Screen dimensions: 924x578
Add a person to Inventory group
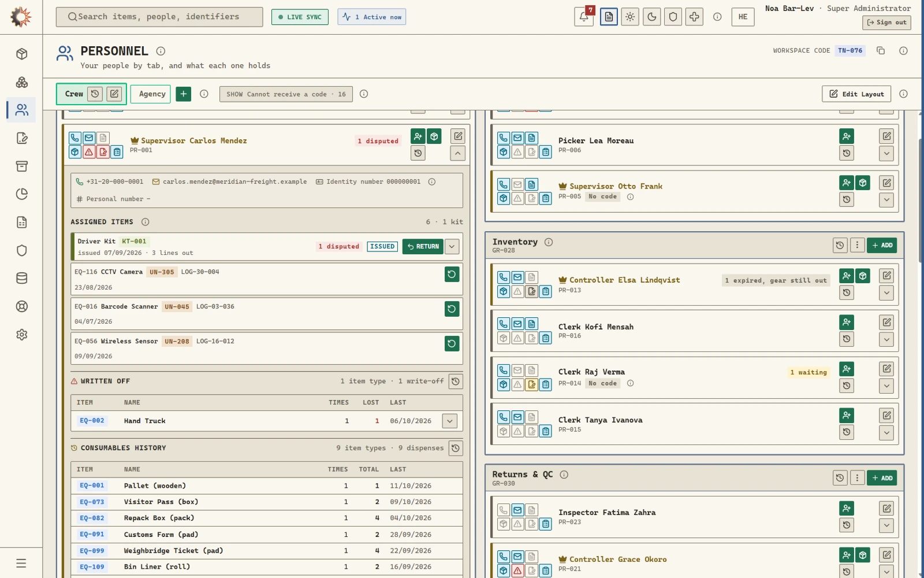click(882, 245)
